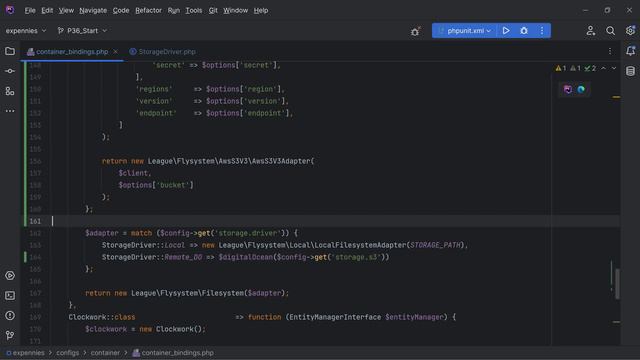
Task: Open the Edit menu
Action: pyautogui.click(x=47, y=10)
